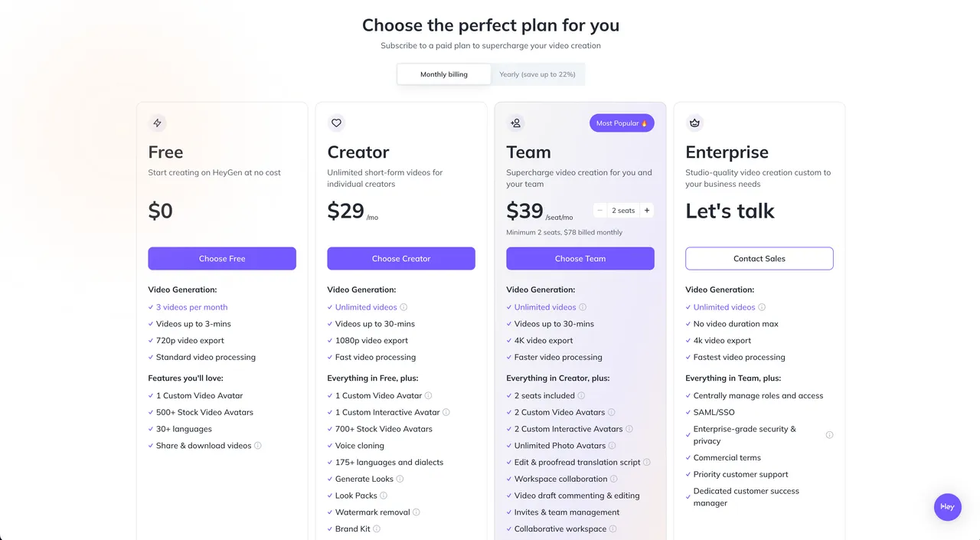Image resolution: width=980 pixels, height=540 pixels.
Task: Switch to Yearly billing (save up to 22%)
Action: pos(537,74)
